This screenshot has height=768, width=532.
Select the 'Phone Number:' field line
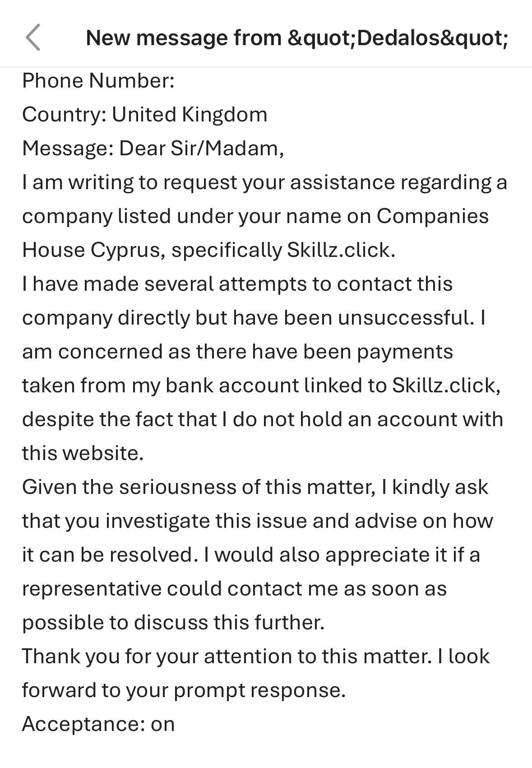(98, 81)
